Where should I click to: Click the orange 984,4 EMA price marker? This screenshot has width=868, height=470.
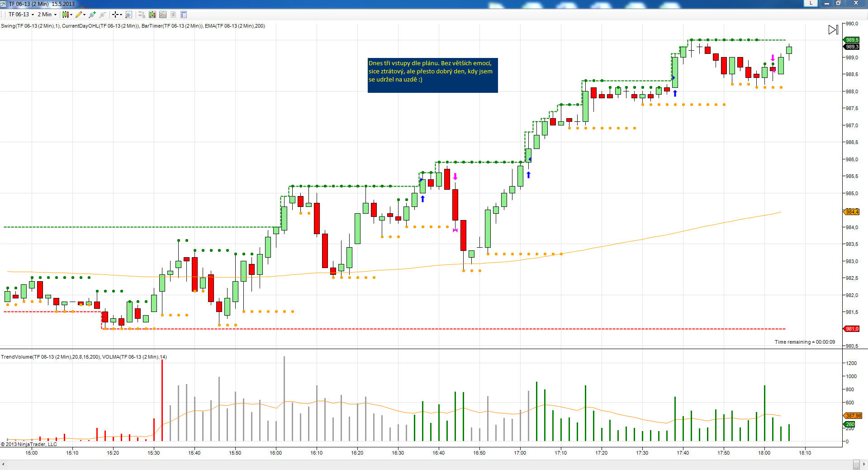tap(852, 212)
